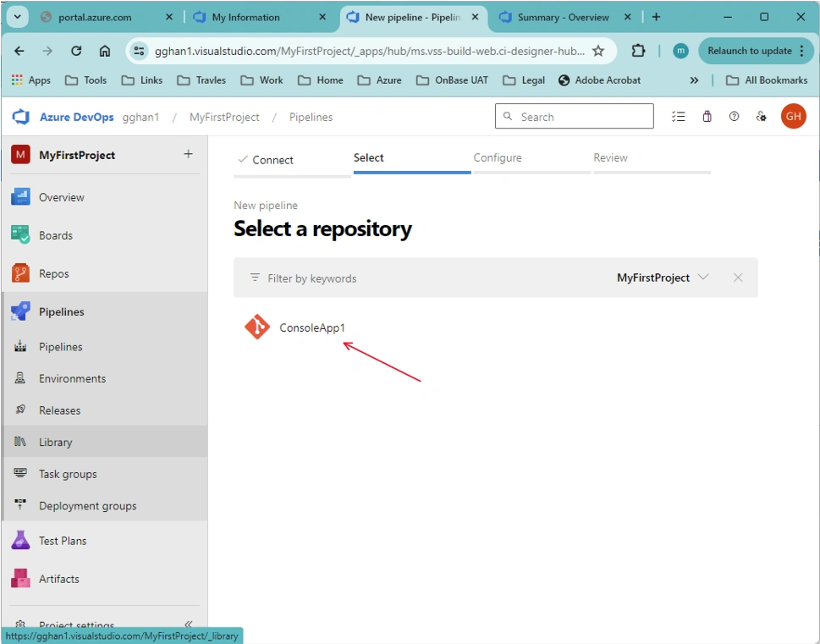The width and height of the screenshot is (820, 644).
Task: Open the MyFirstProject repository scope dropdown
Action: click(x=663, y=278)
